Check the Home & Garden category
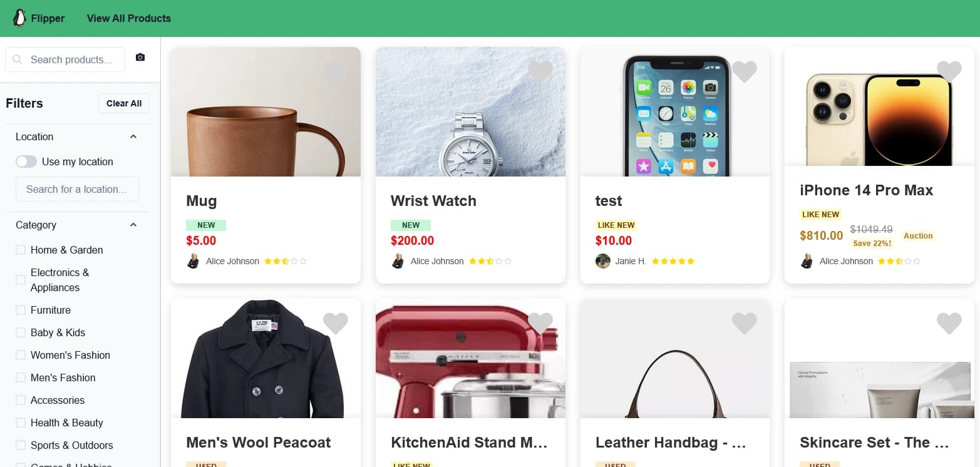The width and height of the screenshot is (980, 467). click(x=21, y=250)
